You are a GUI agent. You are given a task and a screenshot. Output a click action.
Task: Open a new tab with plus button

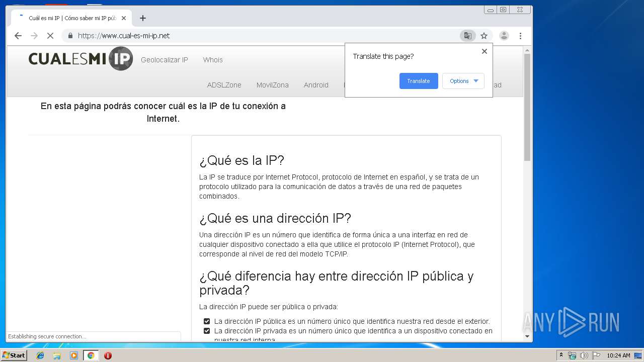[x=143, y=18]
